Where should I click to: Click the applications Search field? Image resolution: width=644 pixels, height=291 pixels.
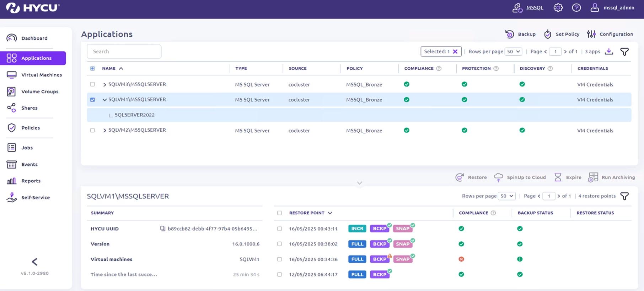pyautogui.click(x=124, y=51)
